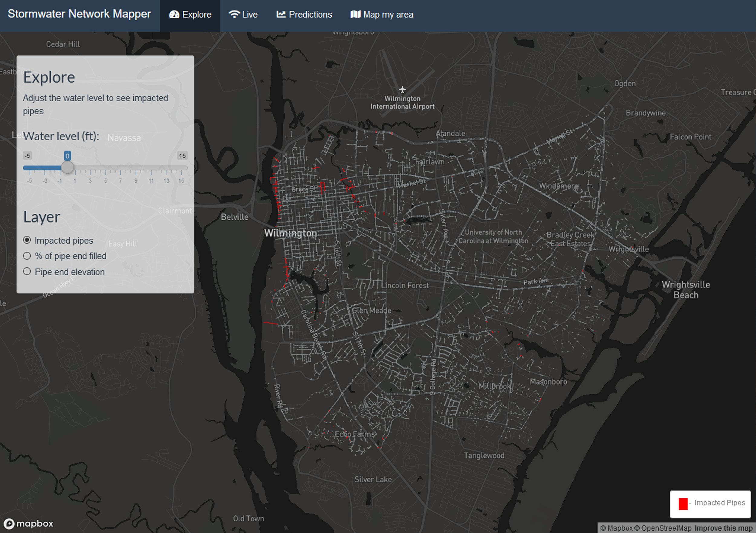The image size is (756, 533).
Task: Click the Live wifi signal icon
Action: click(x=234, y=15)
